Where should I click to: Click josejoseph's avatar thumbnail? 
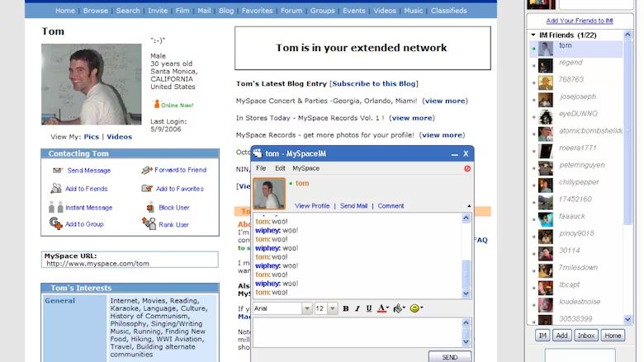pyautogui.click(x=546, y=100)
